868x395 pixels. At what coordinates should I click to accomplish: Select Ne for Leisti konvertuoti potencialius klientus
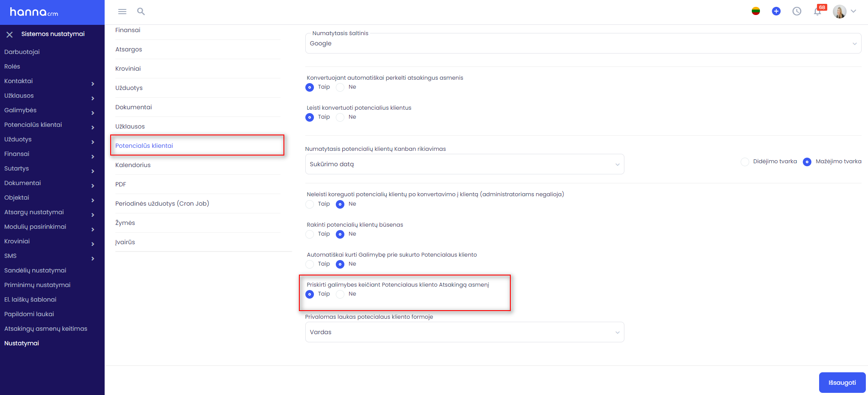340,117
